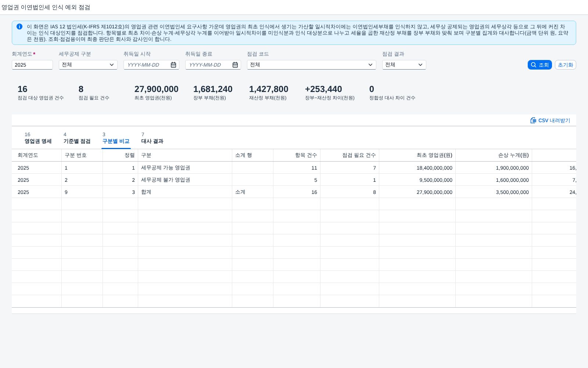
Task: Expand the 세무공제 구분 dropdown
Action: coord(112,65)
